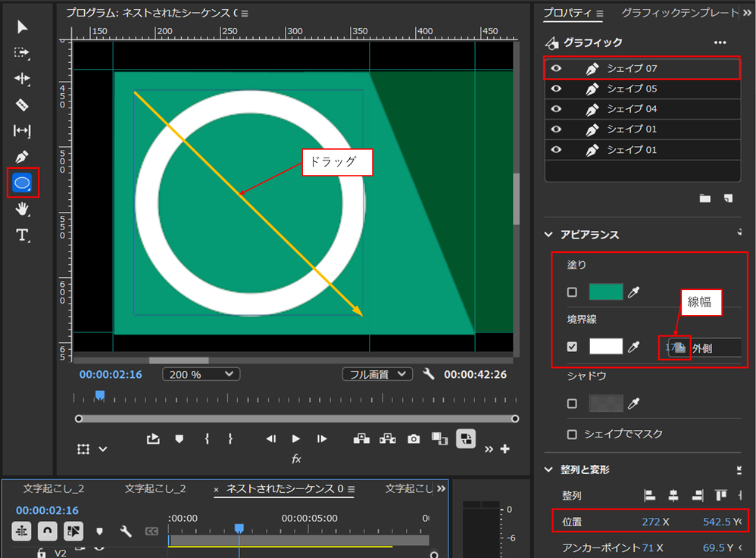Click the green fill color swatch

[x=606, y=292]
